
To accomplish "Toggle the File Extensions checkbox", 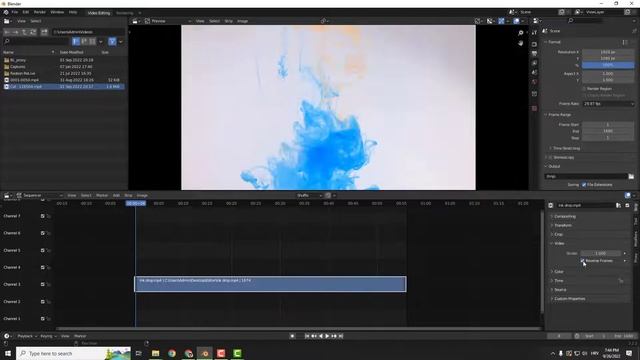I will point(584,185).
